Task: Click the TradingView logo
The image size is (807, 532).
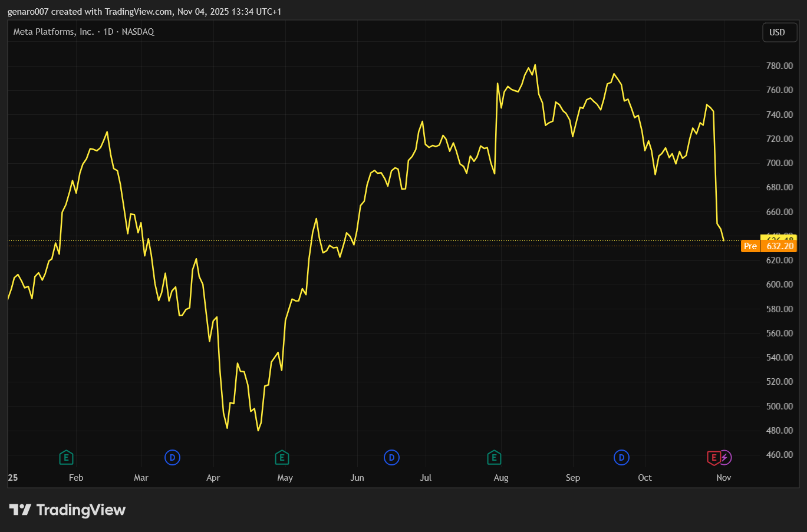Action: [x=67, y=510]
